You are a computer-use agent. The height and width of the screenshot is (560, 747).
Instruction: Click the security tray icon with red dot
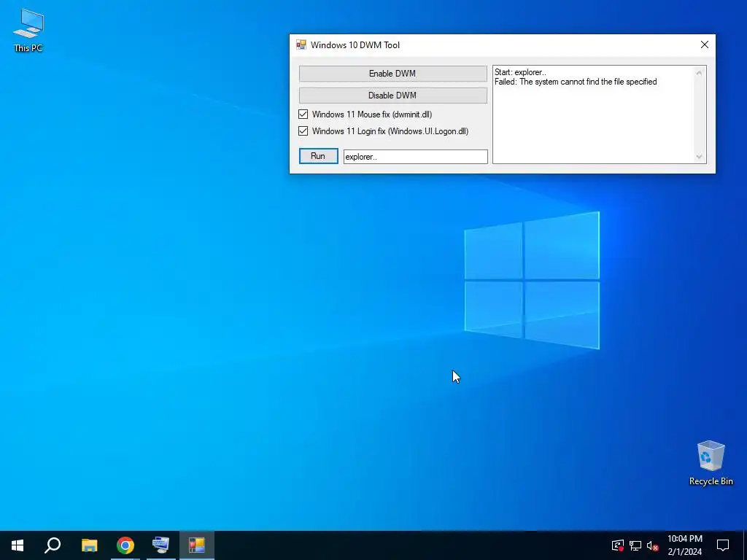(617, 545)
